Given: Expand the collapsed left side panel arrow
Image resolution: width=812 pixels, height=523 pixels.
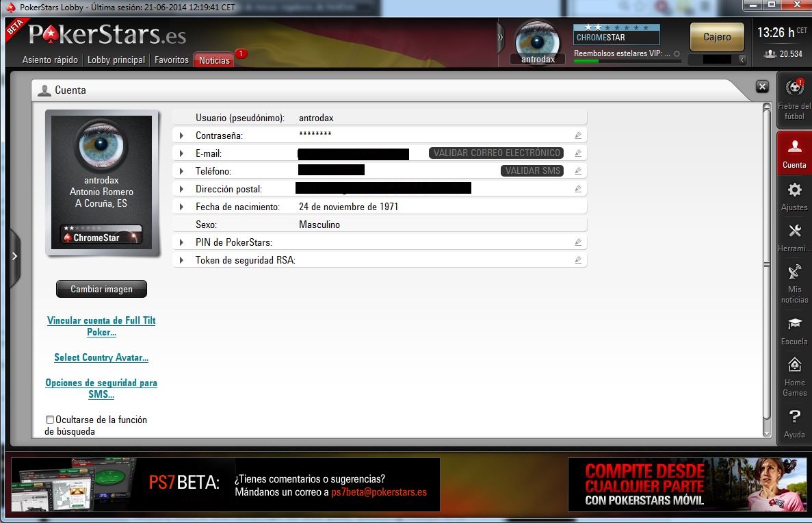Looking at the screenshot, I should [x=14, y=256].
